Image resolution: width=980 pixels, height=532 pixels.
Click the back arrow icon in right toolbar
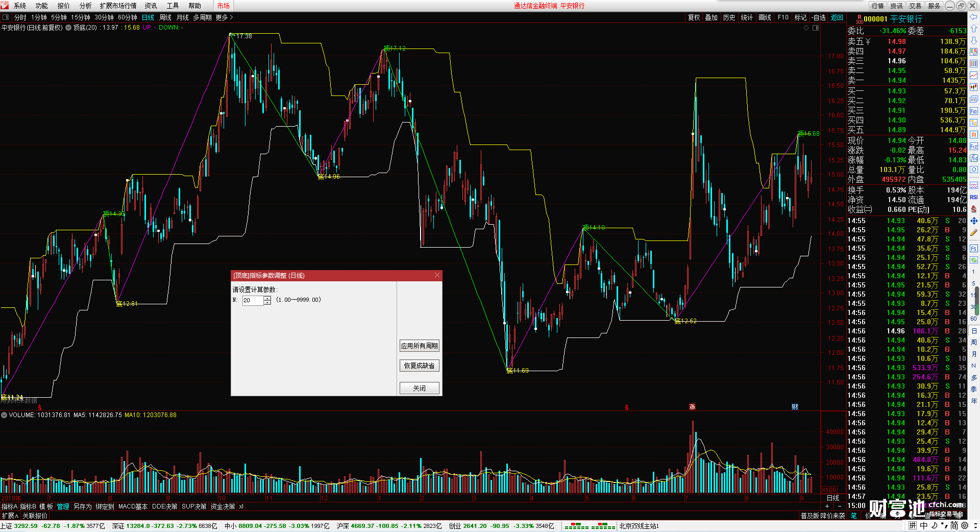(x=974, y=16)
